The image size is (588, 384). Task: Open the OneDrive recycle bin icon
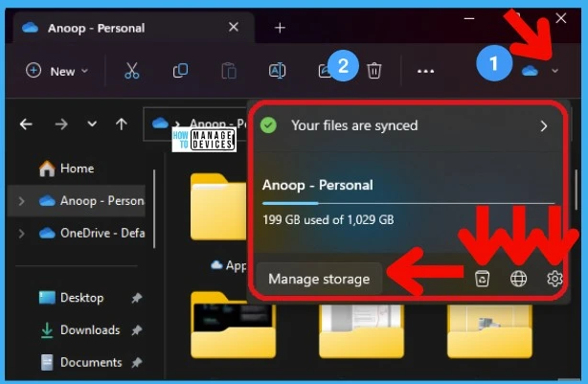point(482,279)
